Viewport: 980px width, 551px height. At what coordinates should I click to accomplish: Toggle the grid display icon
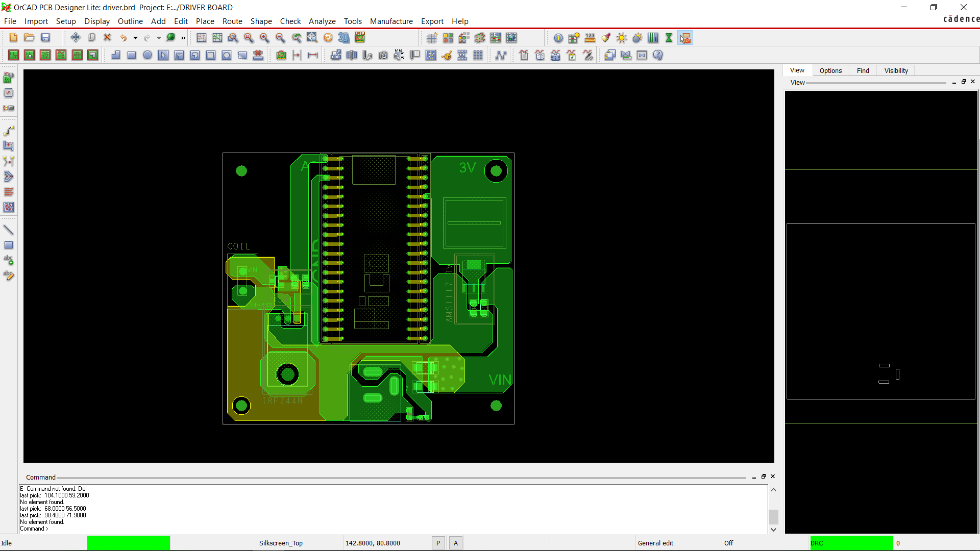click(x=432, y=38)
